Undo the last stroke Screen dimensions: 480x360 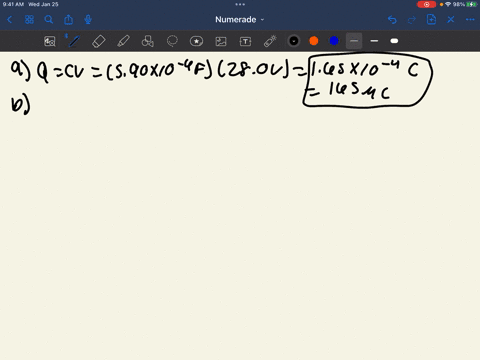[392, 20]
